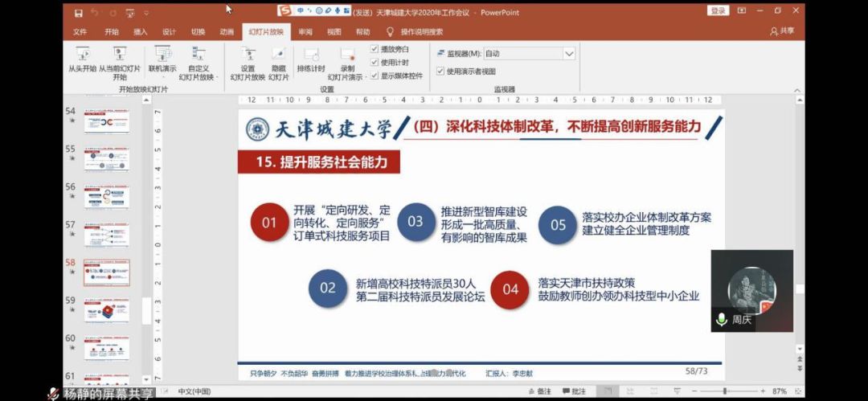
Task: Click 操作说明搜索 tell-me box
Action: point(415,32)
